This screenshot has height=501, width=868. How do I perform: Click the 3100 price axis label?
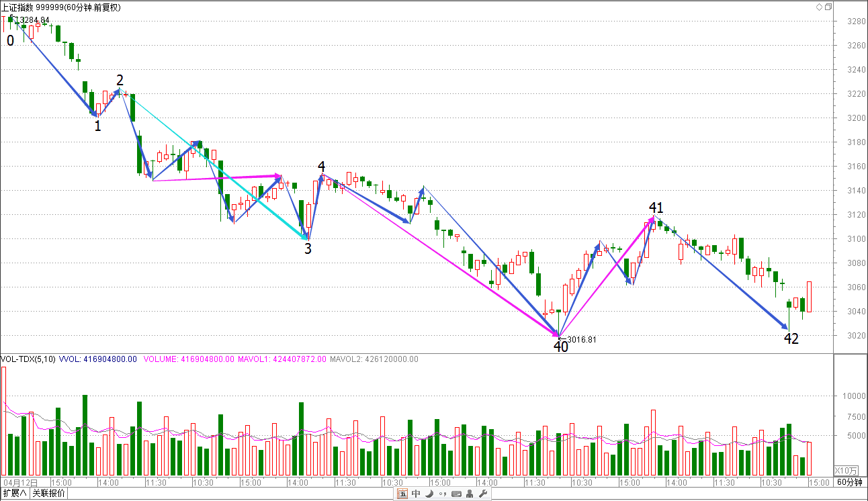tap(857, 239)
